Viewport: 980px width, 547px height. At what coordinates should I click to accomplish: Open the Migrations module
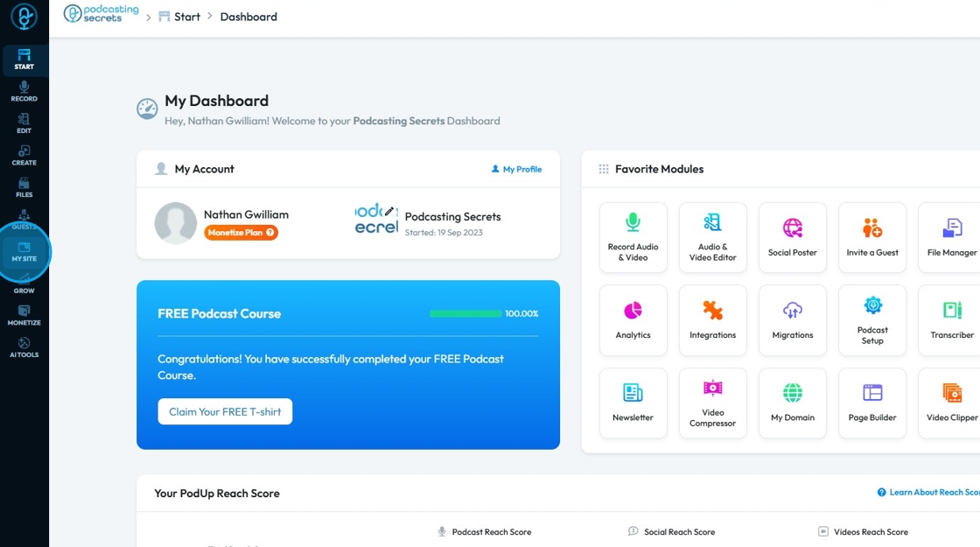click(793, 320)
